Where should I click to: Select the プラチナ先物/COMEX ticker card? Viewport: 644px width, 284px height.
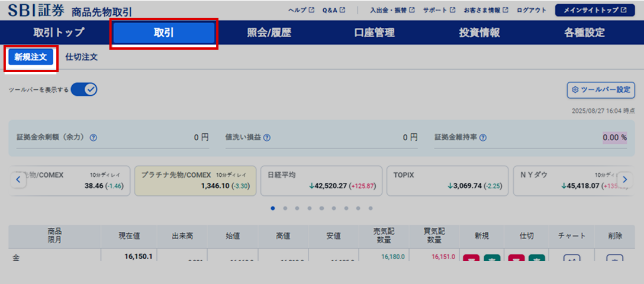coord(195,181)
